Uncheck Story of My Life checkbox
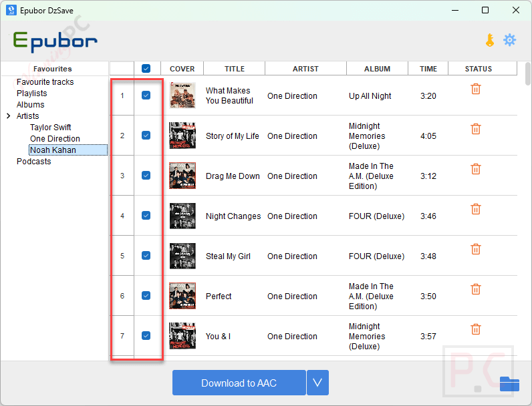This screenshot has height=406, width=532. pyautogui.click(x=146, y=135)
